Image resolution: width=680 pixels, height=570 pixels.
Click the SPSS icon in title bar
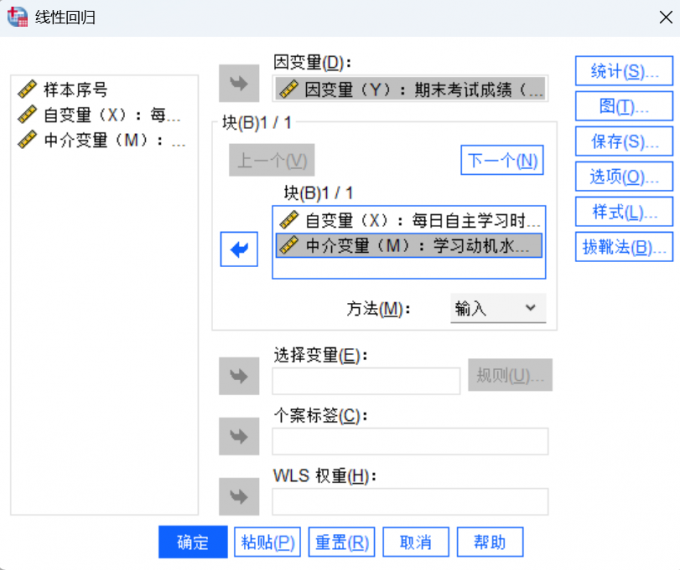pos(17,17)
